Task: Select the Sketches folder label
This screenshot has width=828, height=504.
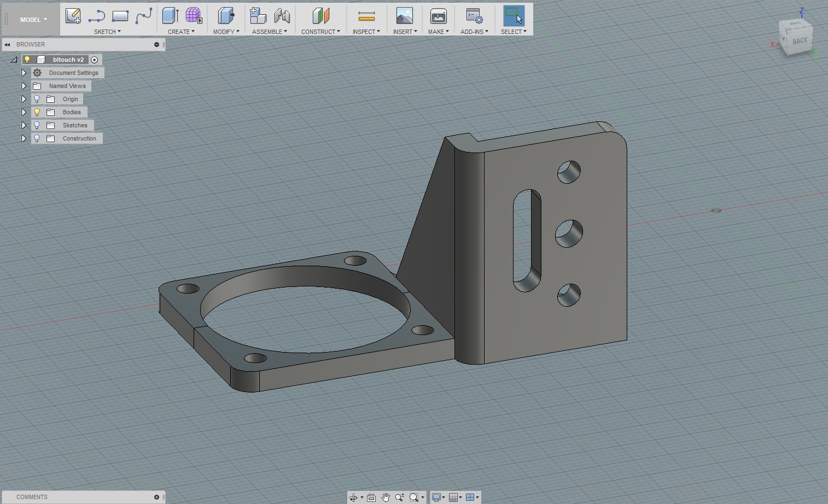Action: (75, 125)
